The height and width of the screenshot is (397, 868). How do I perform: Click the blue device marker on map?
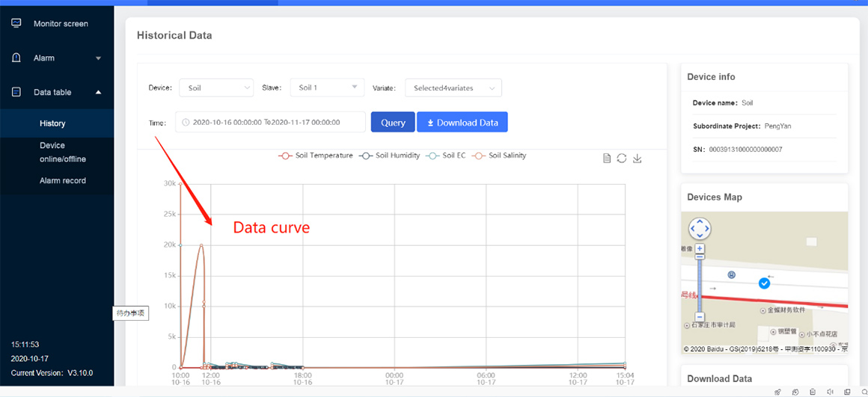click(764, 283)
